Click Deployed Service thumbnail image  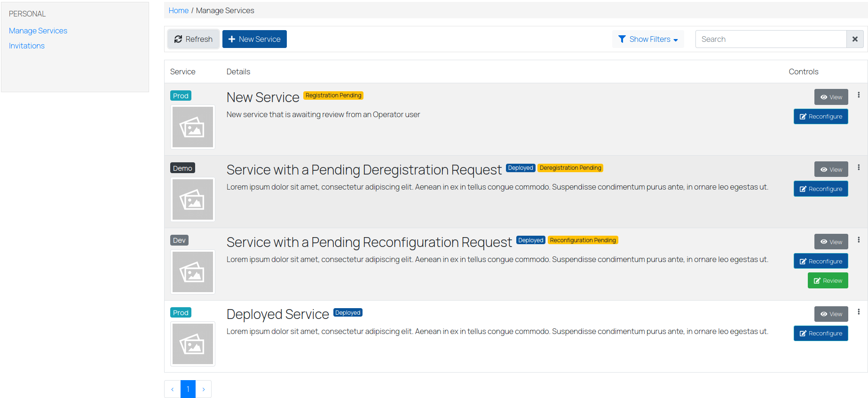pos(193,344)
